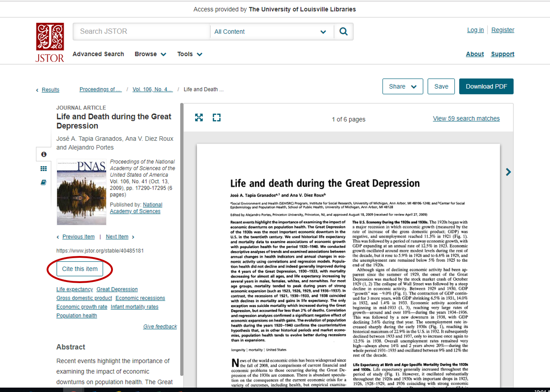
Task: Click the Abstract heading
Action: pyautogui.click(x=71, y=347)
